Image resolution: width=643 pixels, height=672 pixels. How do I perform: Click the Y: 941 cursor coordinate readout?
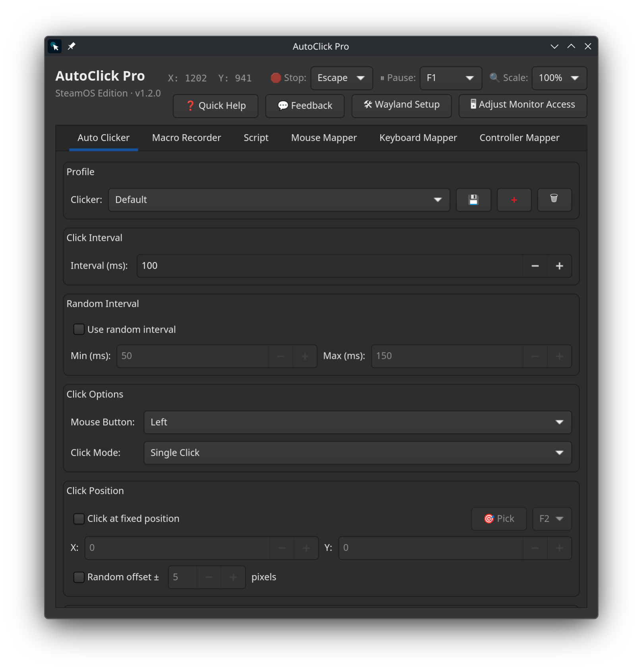coord(235,78)
